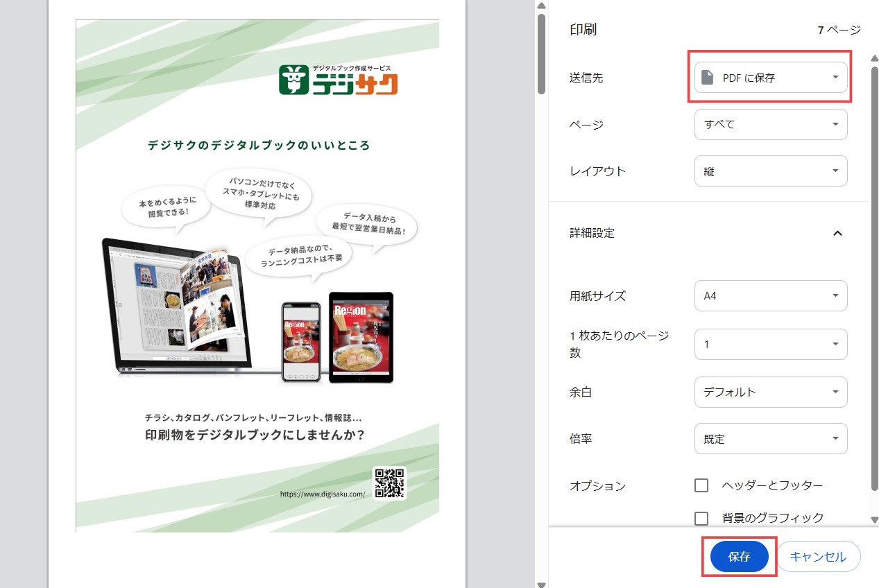Click the PDF document icon in destination field
879x588 pixels.
coord(707,78)
